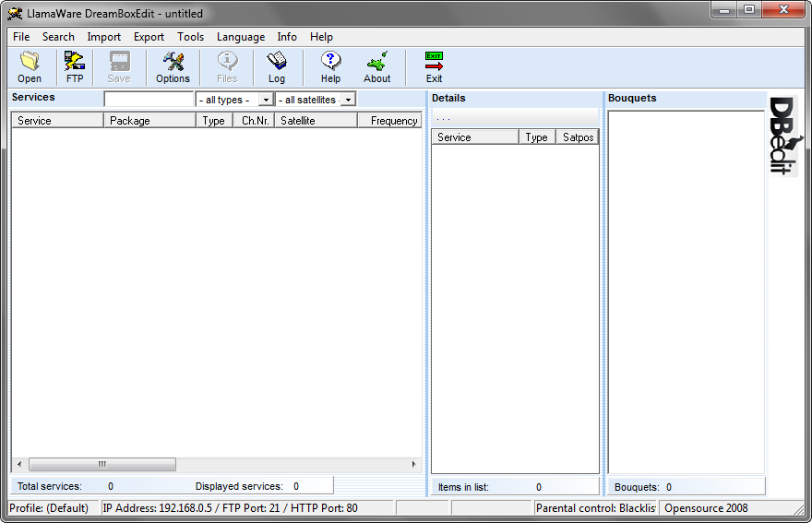The width and height of the screenshot is (812, 523).
Task: Open the Tools menu
Action: (x=191, y=37)
